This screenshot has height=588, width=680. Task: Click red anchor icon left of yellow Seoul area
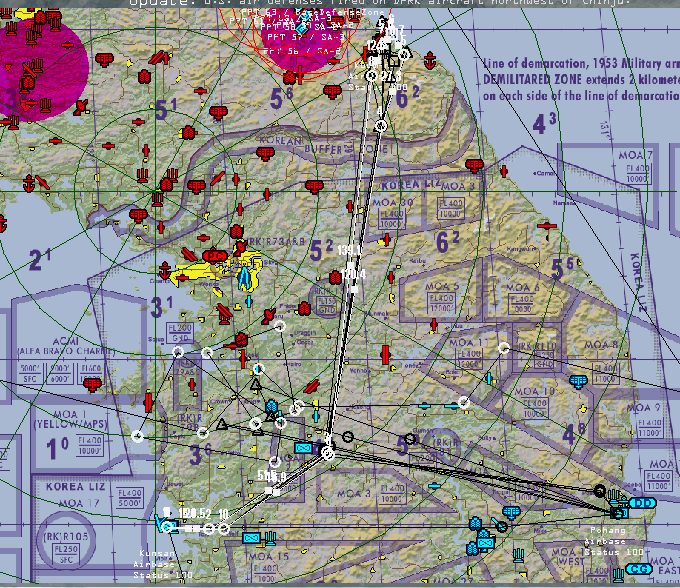[x=165, y=271]
